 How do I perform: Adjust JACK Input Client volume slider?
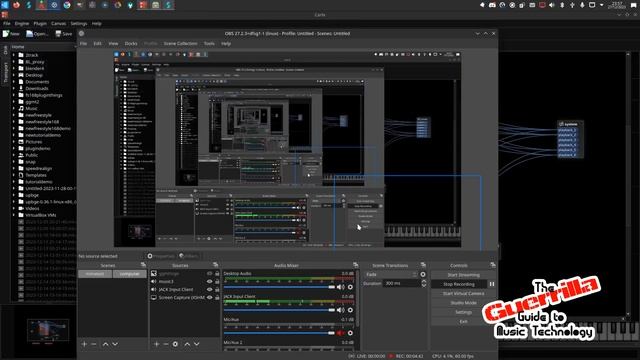coord(279,310)
